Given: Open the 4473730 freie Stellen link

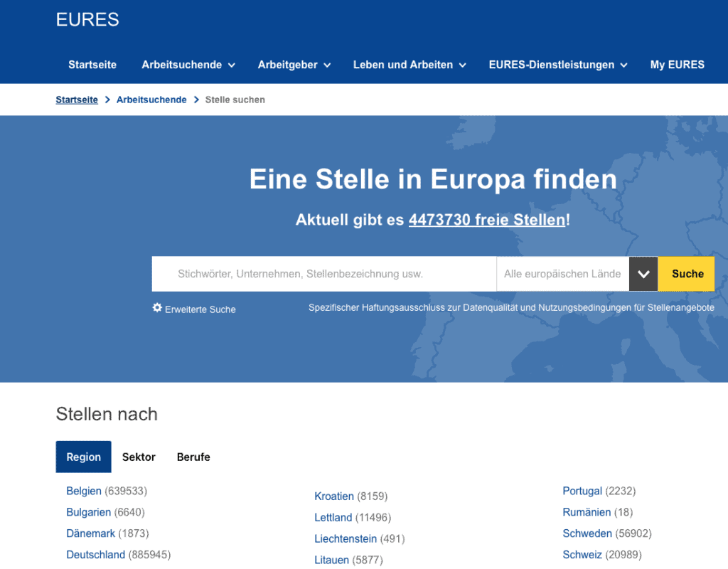Looking at the screenshot, I should coord(487,220).
